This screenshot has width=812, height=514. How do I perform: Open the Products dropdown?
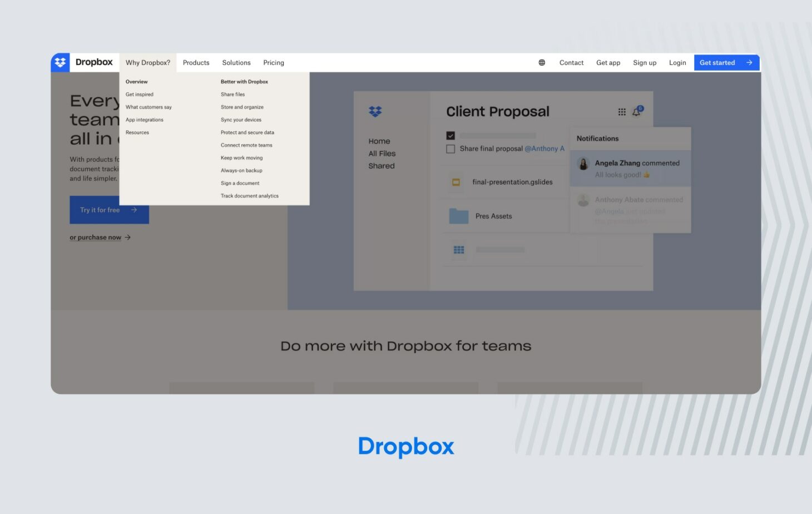tap(196, 62)
